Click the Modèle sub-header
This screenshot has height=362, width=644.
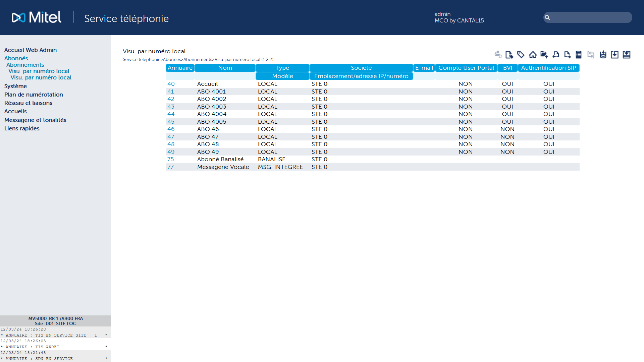[282, 76]
